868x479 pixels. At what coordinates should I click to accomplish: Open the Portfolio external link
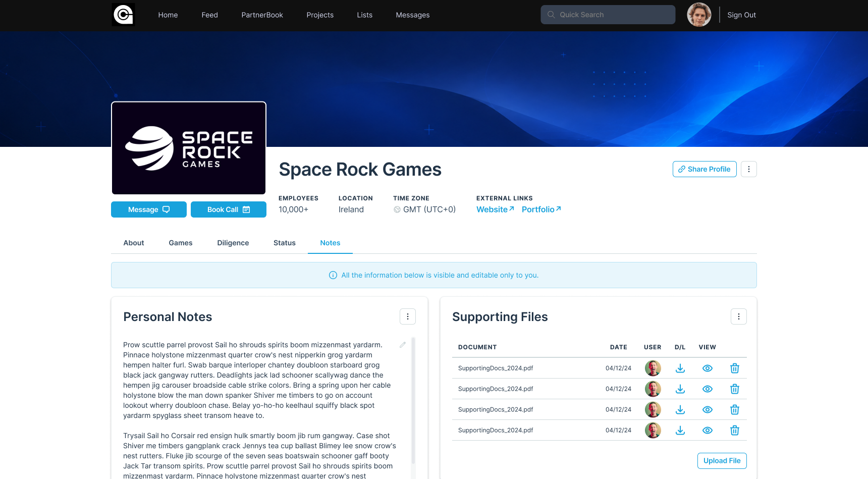(x=541, y=209)
